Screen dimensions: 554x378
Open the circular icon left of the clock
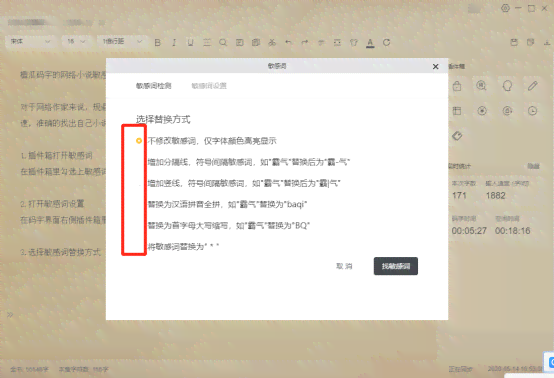click(x=507, y=111)
